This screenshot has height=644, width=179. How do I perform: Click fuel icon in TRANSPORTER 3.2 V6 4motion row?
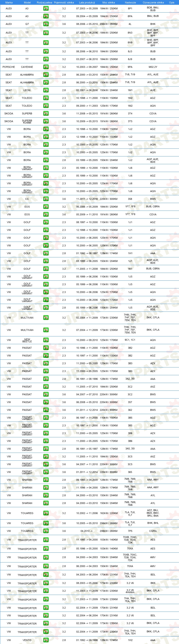46,591
